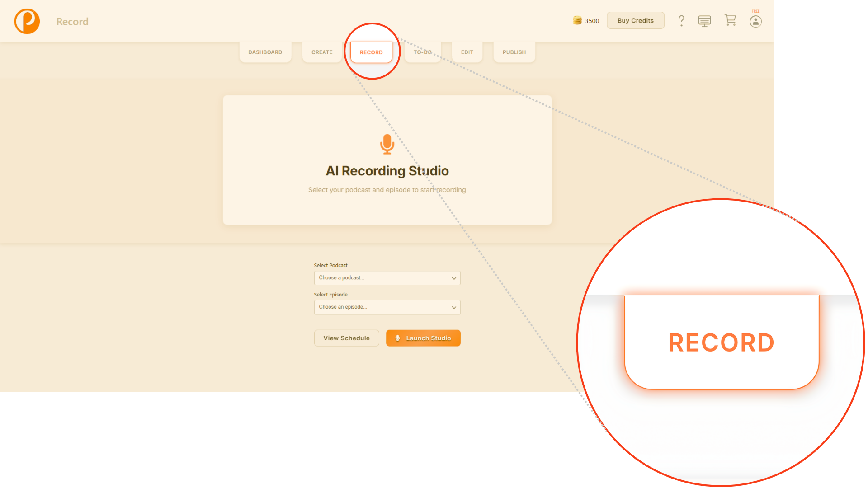Image resolution: width=868 pixels, height=488 pixels.
Task: Click microphone icon inside Launch Studio button
Action: [x=398, y=338]
